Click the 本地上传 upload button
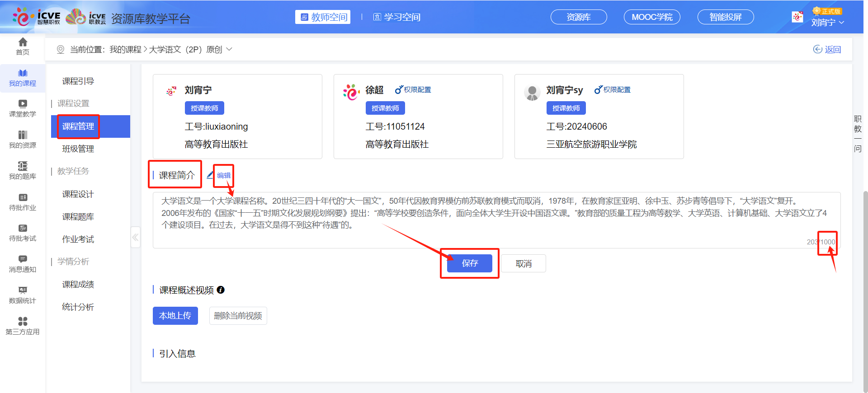Screen dimensions: 868x393 pyautogui.click(x=175, y=316)
